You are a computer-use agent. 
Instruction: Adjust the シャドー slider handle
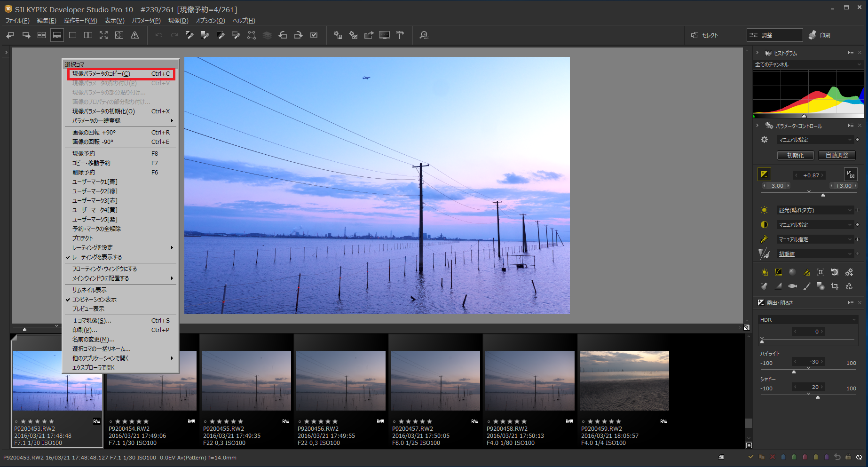click(818, 397)
